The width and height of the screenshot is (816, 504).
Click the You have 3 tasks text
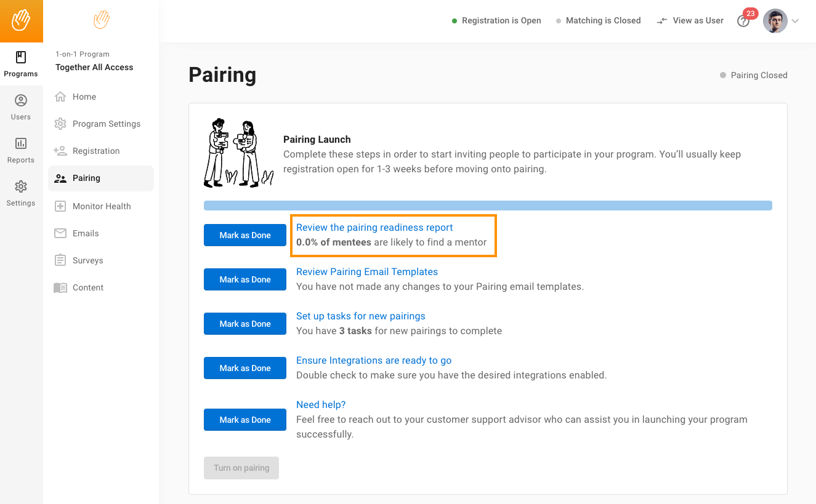tap(399, 331)
